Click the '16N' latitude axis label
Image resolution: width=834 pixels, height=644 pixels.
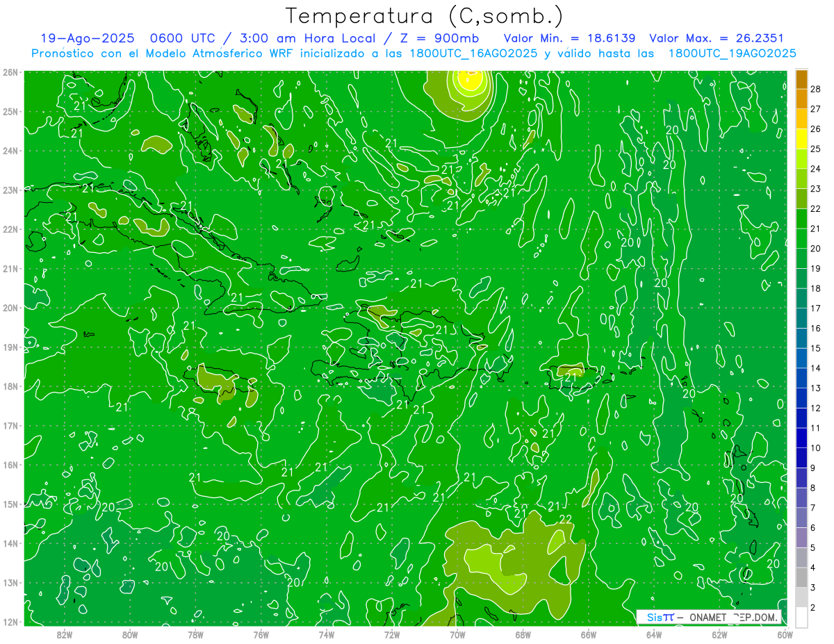pyautogui.click(x=10, y=465)
